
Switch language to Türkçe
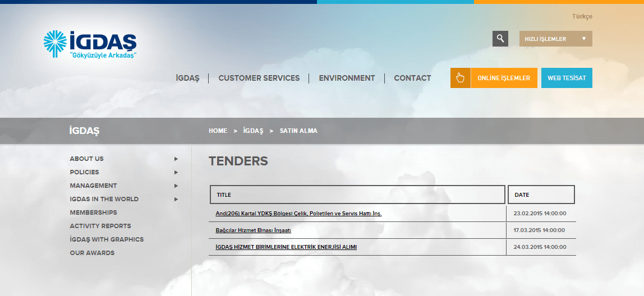pos(582,16)
